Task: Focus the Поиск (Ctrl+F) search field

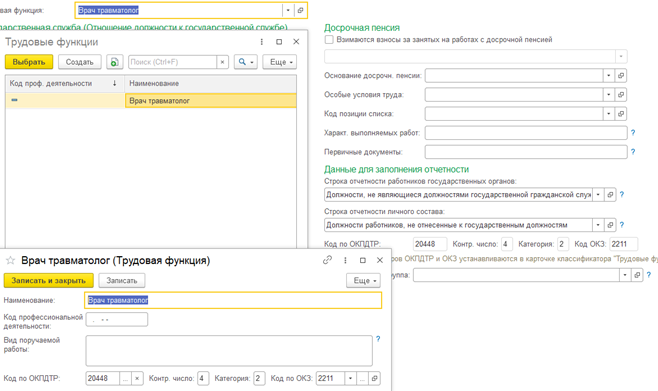Action: 172,62
